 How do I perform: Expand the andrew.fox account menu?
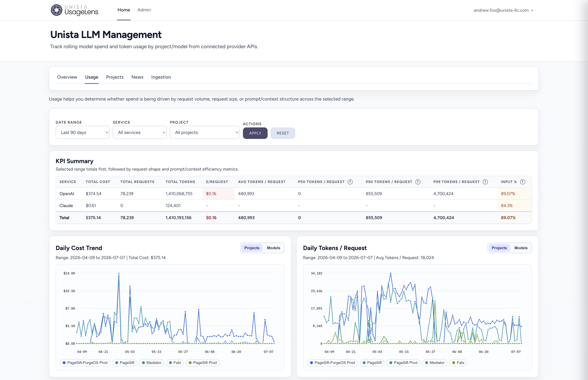pos(503,10)
